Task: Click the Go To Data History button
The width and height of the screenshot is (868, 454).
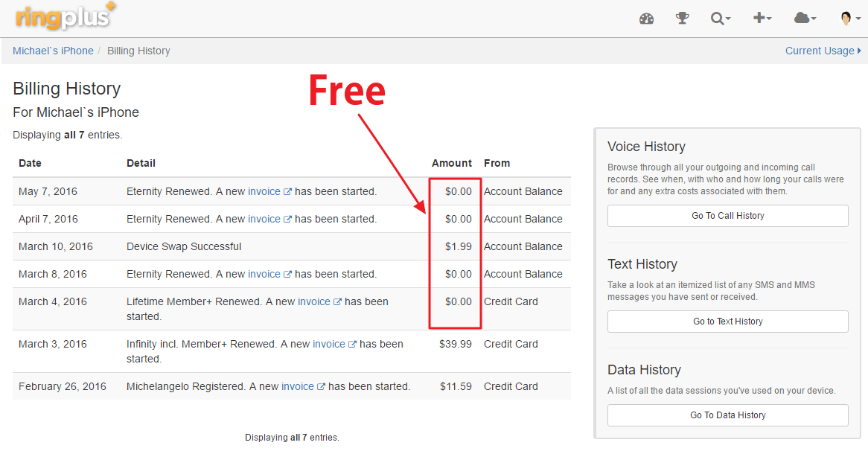Action: pos(727,415)
